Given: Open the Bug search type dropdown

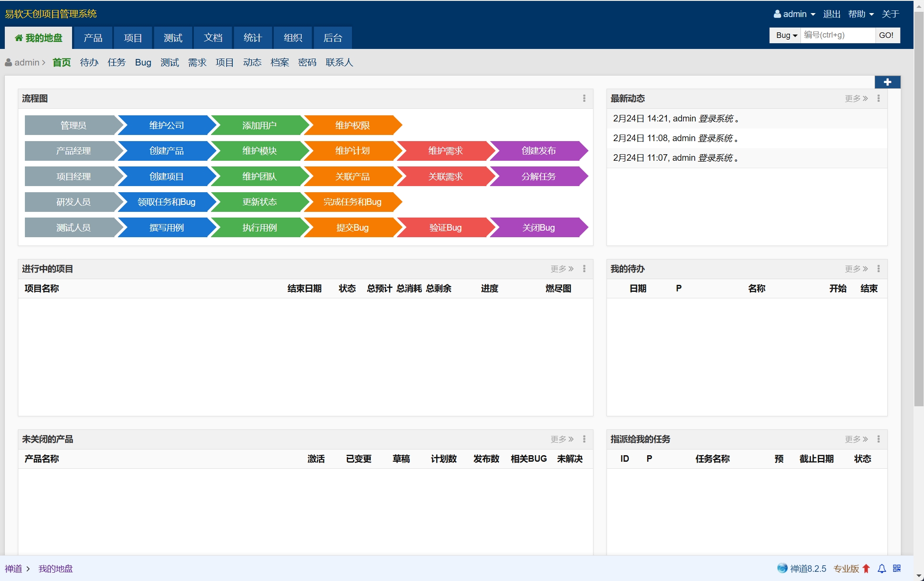Looking at the screenshot, I should tap(786, 35).
